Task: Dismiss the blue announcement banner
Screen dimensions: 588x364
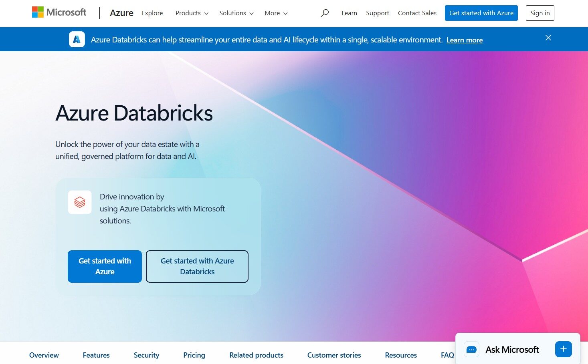Action: (548, 38)
